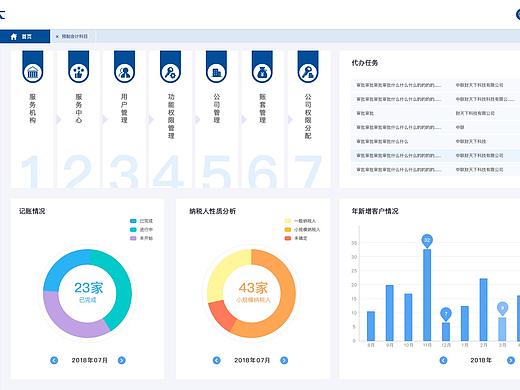Image resolution: width=520 pixels, height=390 pixels.
Task: Click the 财天下科技有限公司 company cell
Action: (475, 113)
